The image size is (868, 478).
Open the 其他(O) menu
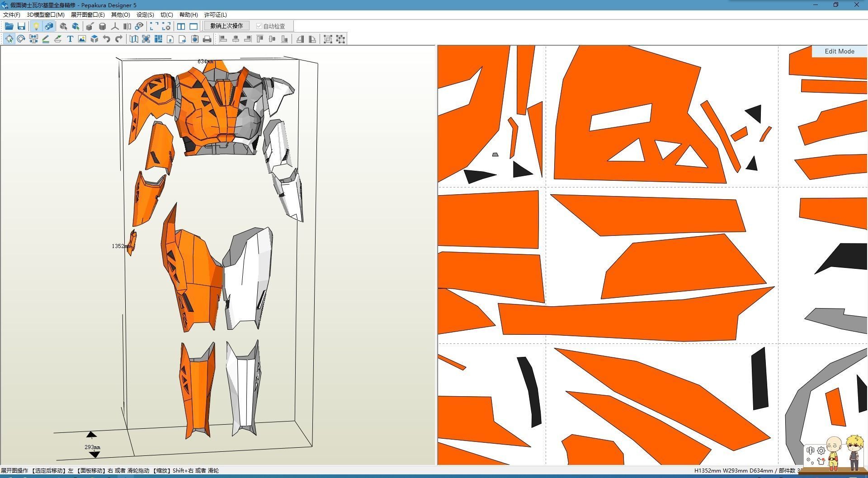pyautogui.click(x=120, y=14)
